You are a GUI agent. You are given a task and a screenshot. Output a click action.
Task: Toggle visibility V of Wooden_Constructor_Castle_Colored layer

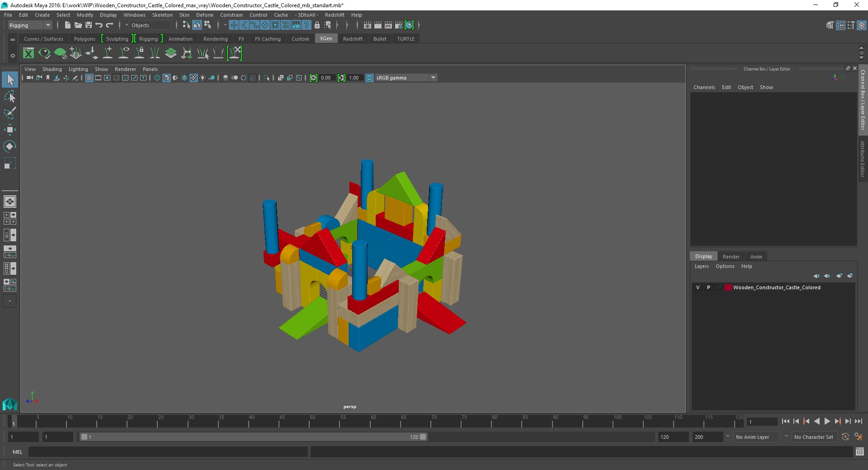pyautogui.click(x=698, y=287)
